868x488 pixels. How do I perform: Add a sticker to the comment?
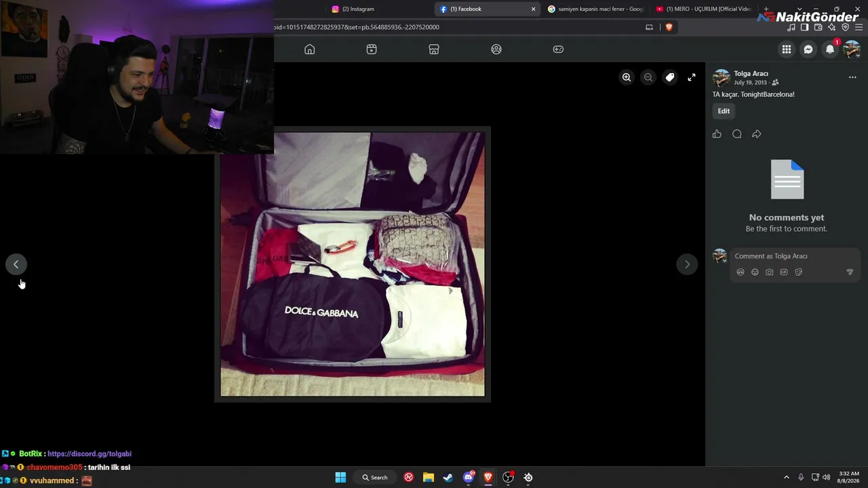[x=798, y=272]
